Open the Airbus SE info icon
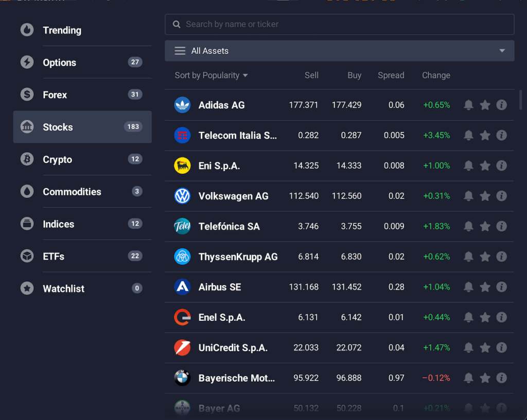Screen dimensions: 527x420 pos(501,287)
